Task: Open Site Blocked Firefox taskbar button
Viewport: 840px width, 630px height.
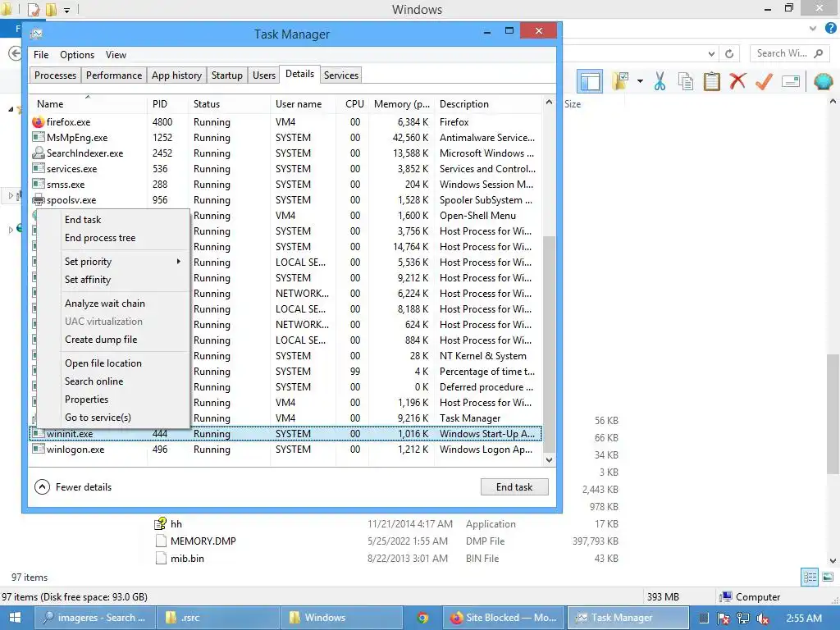Action: tap(504, 618)
